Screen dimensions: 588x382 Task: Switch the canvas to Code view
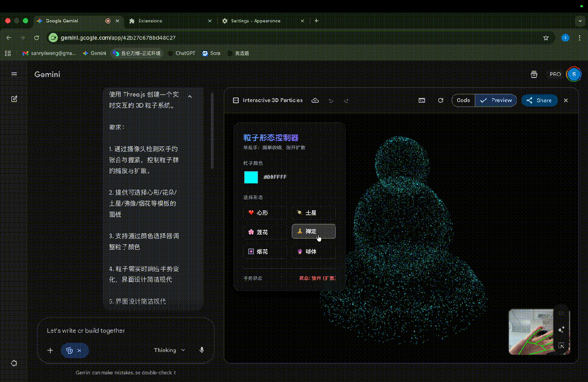click(463, 101)
